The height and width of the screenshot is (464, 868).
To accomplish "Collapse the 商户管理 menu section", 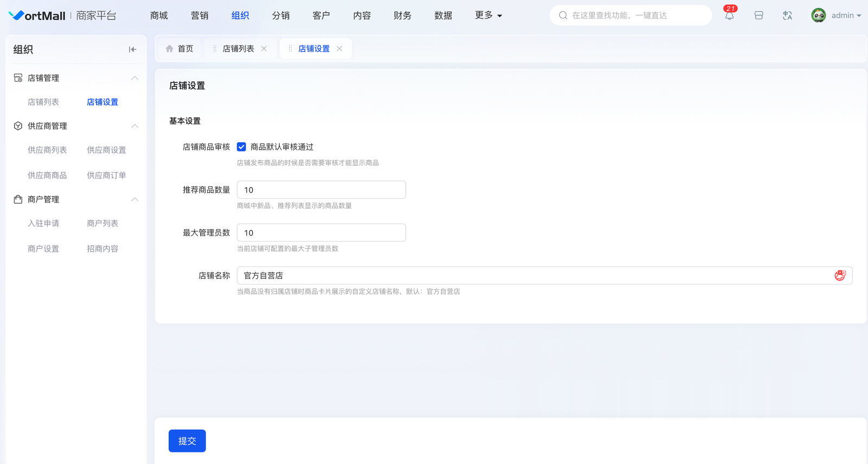I will (x=135, y=200).
